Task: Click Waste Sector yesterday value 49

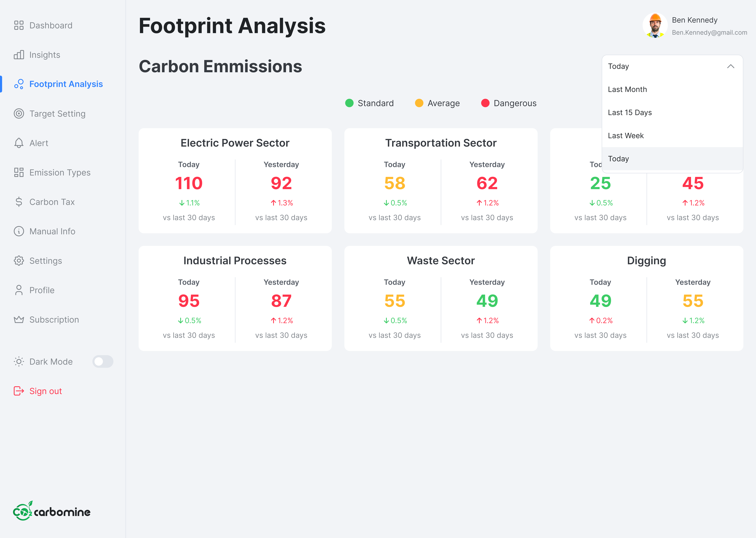Action: pos(487,301)
